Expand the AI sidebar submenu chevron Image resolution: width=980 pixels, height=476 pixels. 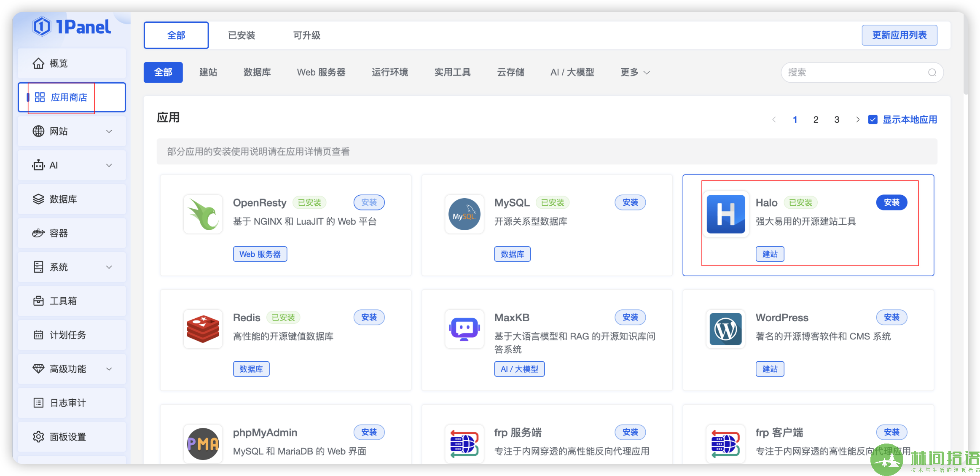(x=109, y=165)
